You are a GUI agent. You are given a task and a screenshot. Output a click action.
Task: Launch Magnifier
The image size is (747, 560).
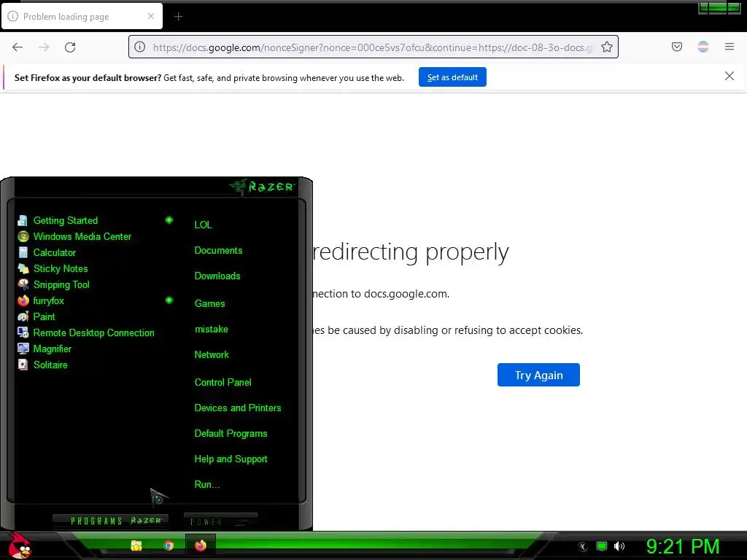[x=52, y=349]
